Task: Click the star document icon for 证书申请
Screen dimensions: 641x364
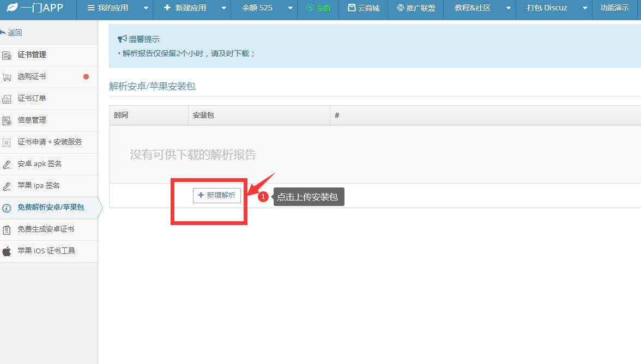Action: click(x=7, y=143)
